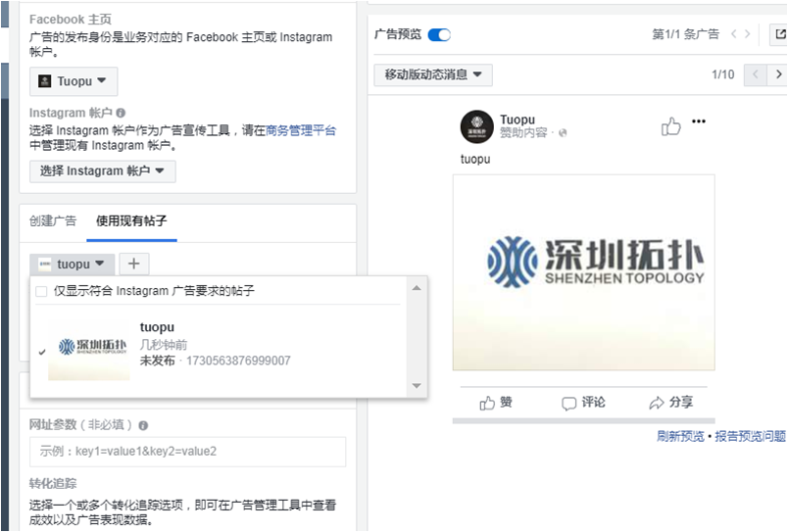The image size is (788, 532).
Task: Click the 刷新预览 link
Action: pyautogui.click(x=680, y=436)
